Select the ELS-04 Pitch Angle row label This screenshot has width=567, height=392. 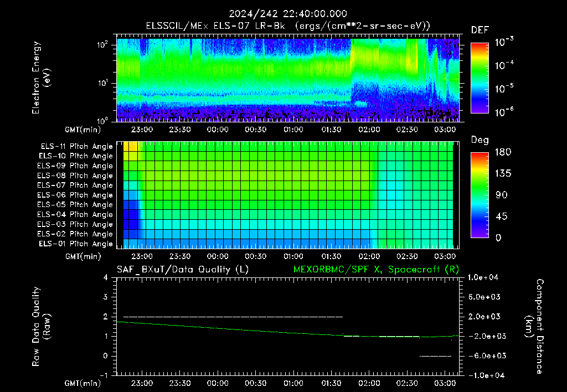click(x=75, y=215)
